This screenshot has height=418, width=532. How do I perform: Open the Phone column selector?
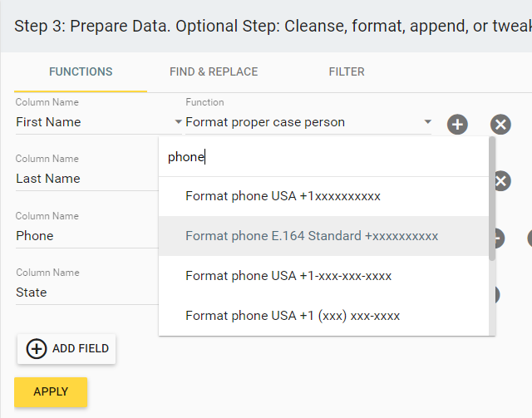coord(86,236)
